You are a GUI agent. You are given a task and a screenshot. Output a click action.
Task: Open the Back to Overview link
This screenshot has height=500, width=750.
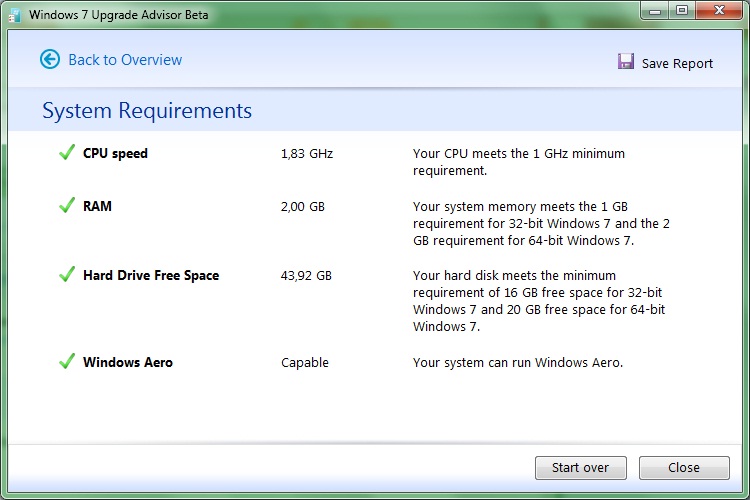click(x=125, y=60)
